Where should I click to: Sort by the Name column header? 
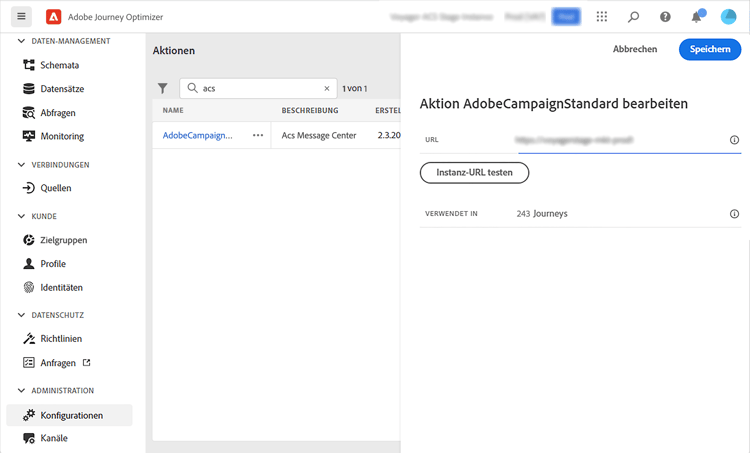[x=173, y=110]
